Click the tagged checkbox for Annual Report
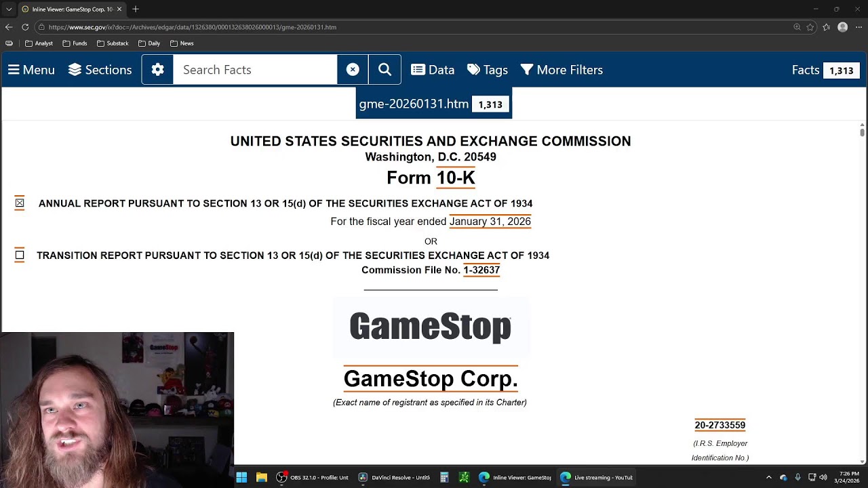868x488 pixels. click(20, 203)
